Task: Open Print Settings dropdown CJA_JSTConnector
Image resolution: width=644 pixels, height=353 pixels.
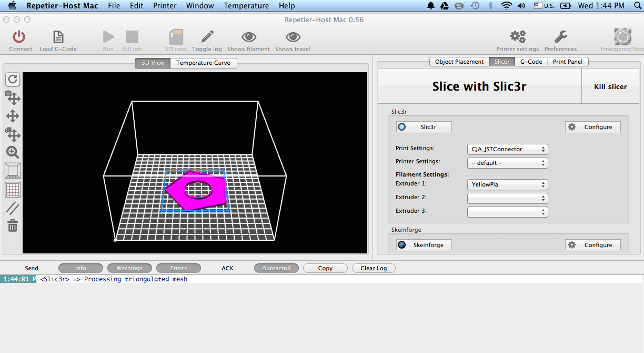Action: coord(508,149)
